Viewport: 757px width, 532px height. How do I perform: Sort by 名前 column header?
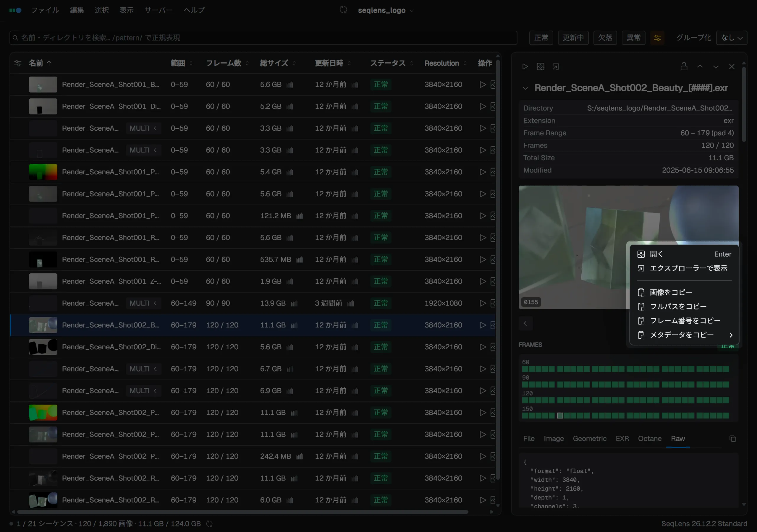pyautogui.click(x=40, y=63)
